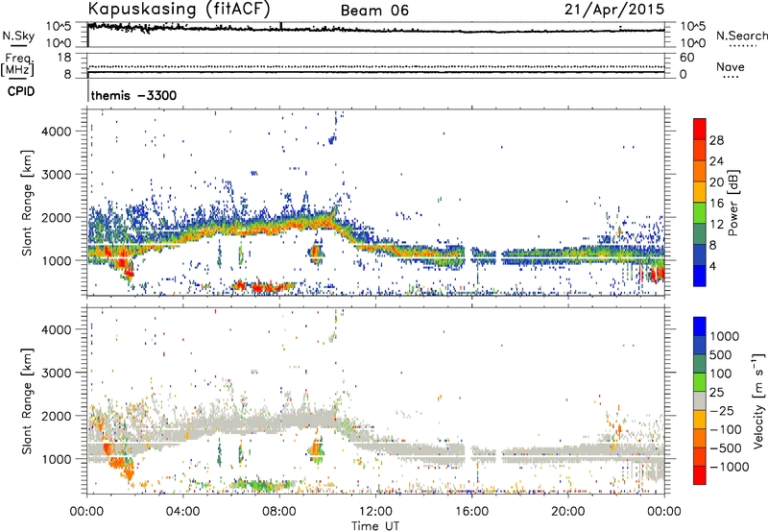Click the 'Kapuskasing (fitACF)' plot title
Image resolution: width=768 pixels, height=532 pixels.
click(x=179, y=9)
